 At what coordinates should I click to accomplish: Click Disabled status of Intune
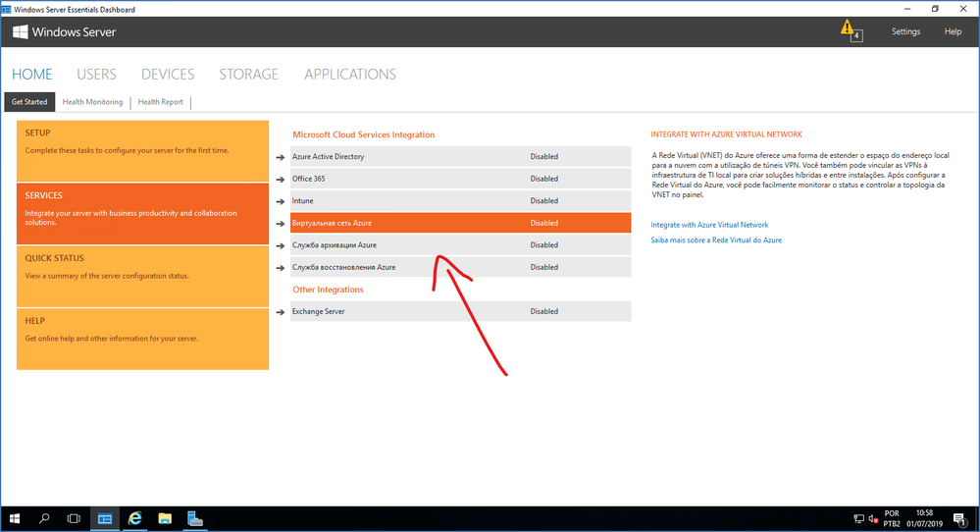pyautogui.click(x=544, y=200)
